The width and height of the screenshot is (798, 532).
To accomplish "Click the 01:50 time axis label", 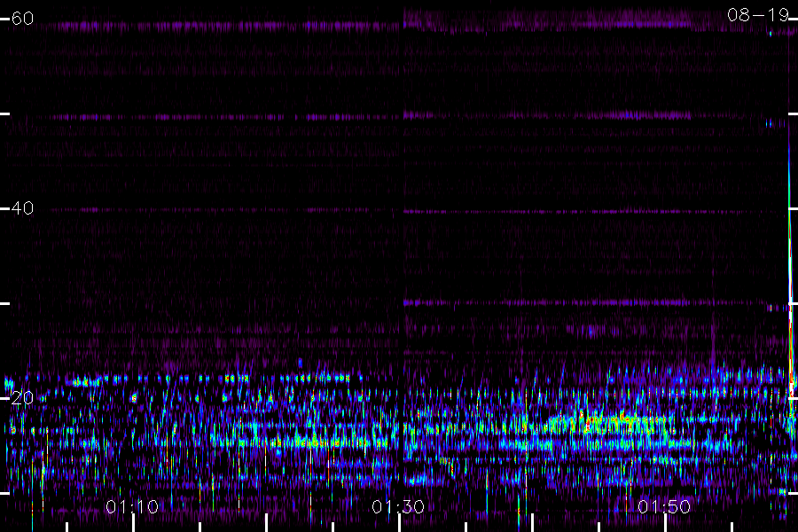I will 664,507.
